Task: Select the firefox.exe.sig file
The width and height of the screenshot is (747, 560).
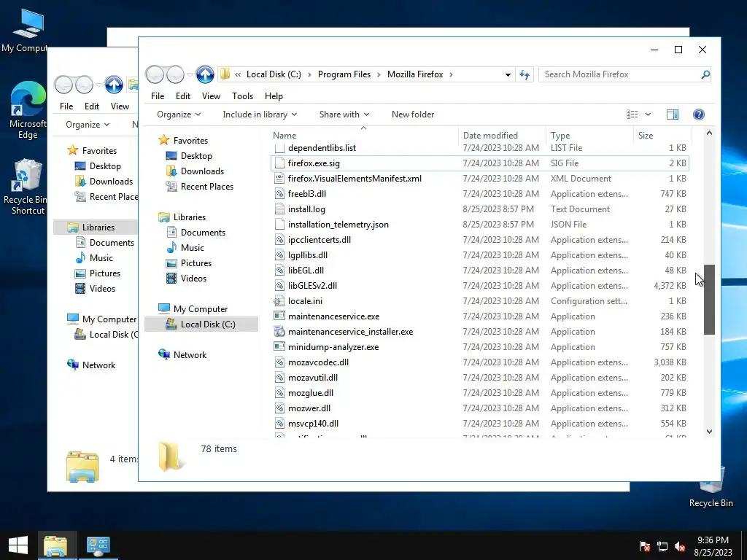Action: [x=479, y=163]
